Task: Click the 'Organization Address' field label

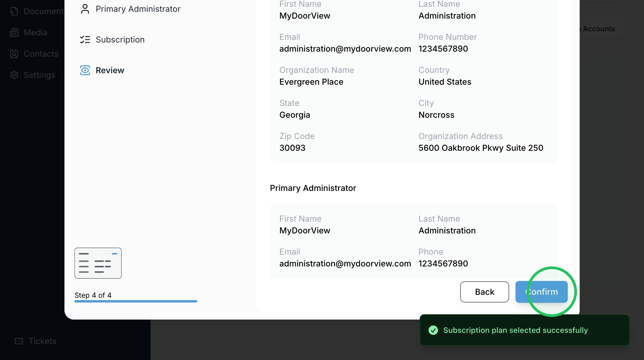Action: (x=461, y=136)
